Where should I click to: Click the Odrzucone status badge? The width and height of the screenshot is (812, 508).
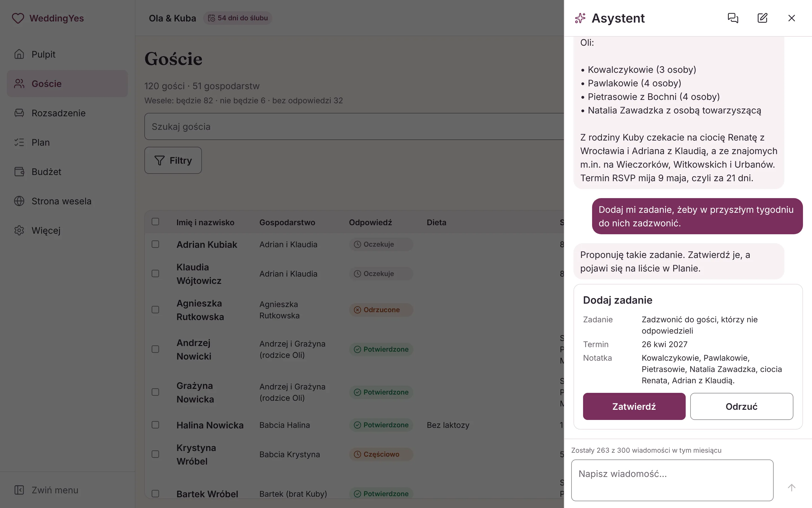[x=381, y=310]
